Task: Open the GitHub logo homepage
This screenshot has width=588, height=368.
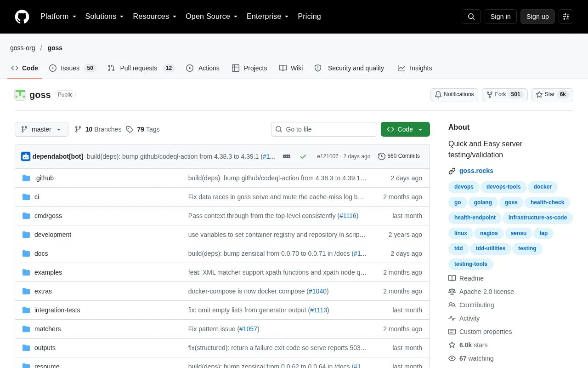Action: pyautogui.click(x=22, y=17)
